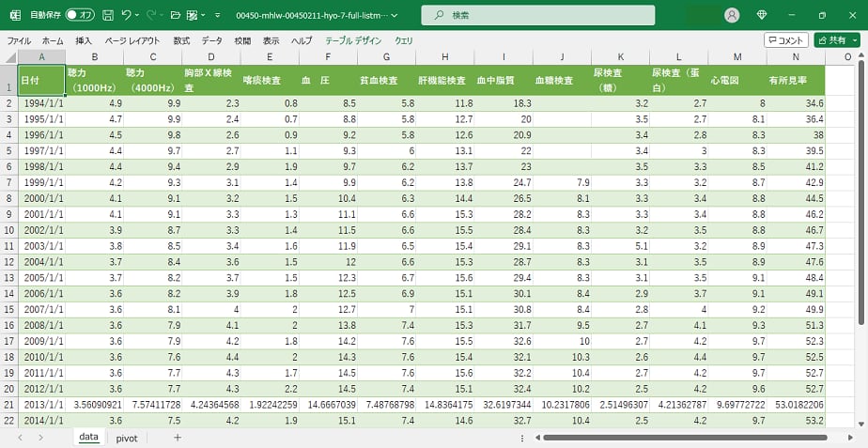Screen dimensions: 868x448
Task: Click the select-all corner of the grid
Action: pos(8,57)
